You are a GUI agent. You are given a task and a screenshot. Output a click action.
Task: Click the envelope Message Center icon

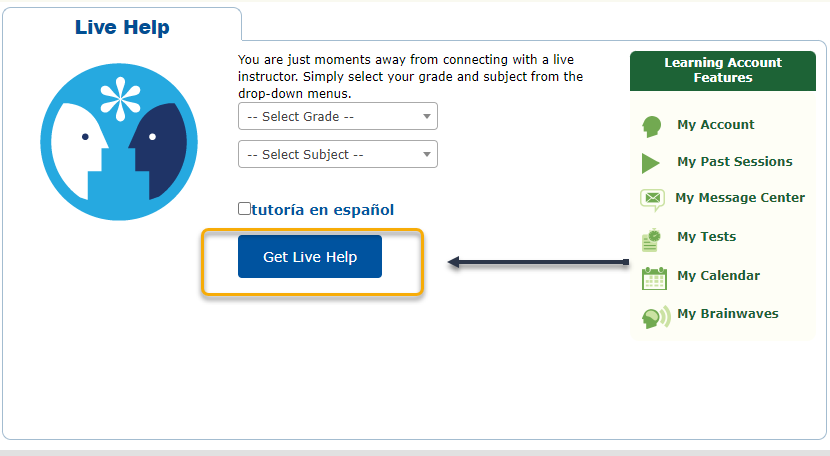click(x=652, y=200)
